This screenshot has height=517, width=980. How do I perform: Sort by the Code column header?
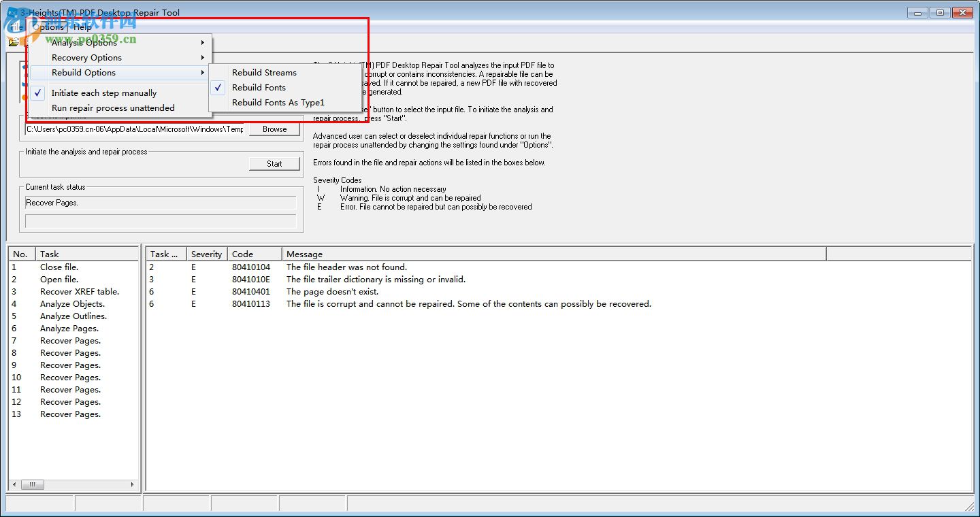click(255, 254)
